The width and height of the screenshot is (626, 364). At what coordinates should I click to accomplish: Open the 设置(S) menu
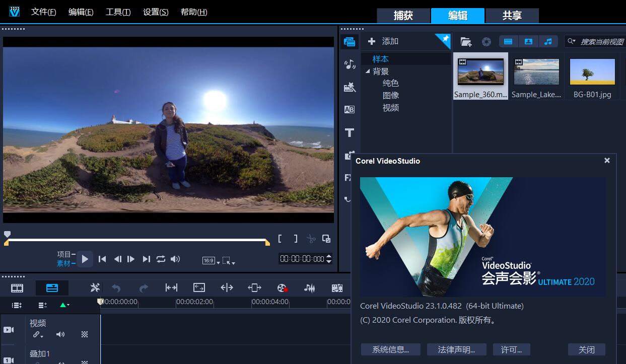pyautogui.click(x=156, y=12)
